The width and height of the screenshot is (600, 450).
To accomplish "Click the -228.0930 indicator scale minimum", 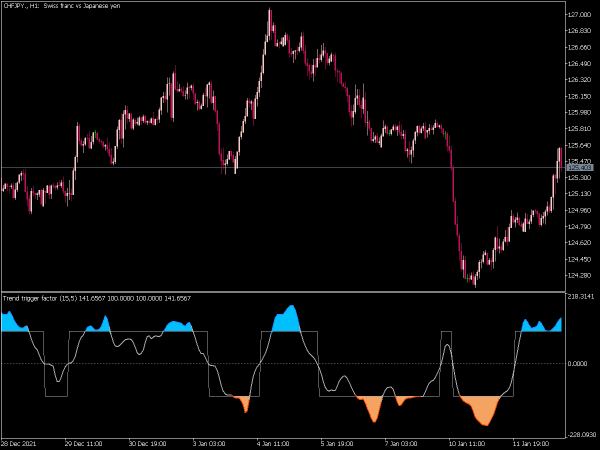I will pos(582,435).
